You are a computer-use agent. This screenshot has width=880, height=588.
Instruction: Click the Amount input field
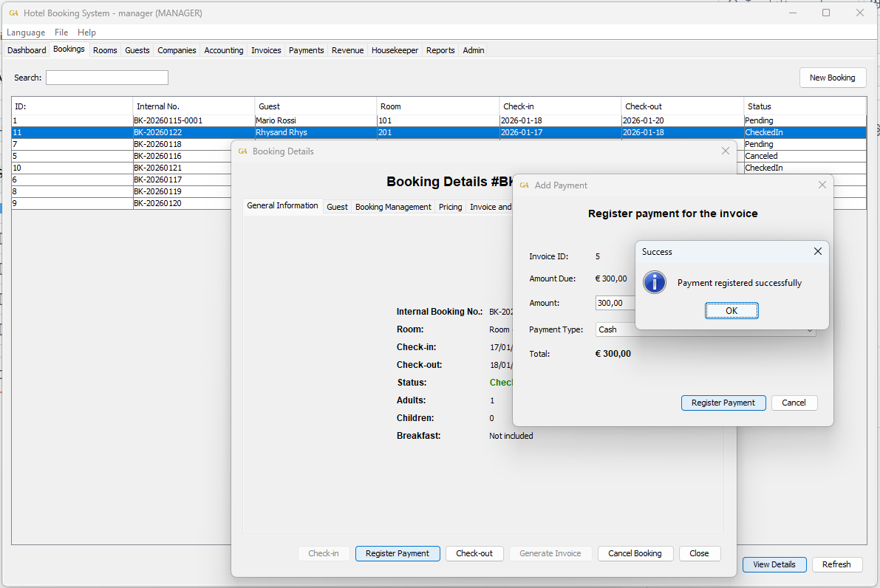pyautogui.click(x=615, y=303)
